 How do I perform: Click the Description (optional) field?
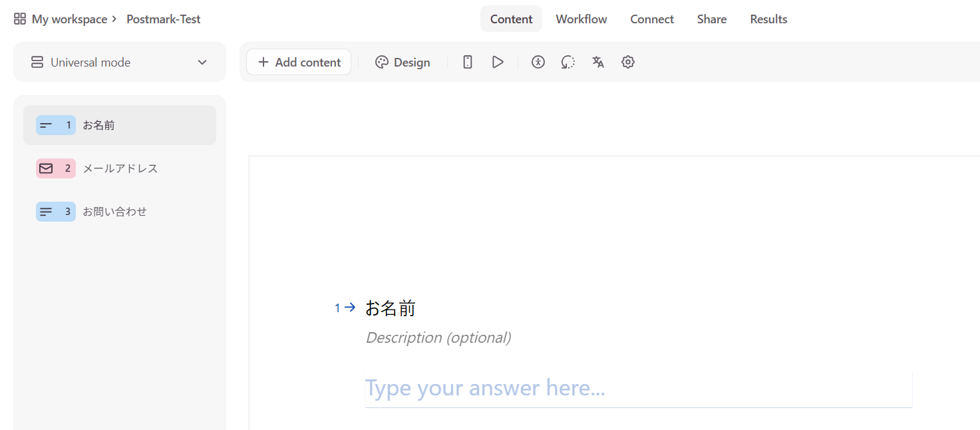pyautogui.click(x=438, y=337)
